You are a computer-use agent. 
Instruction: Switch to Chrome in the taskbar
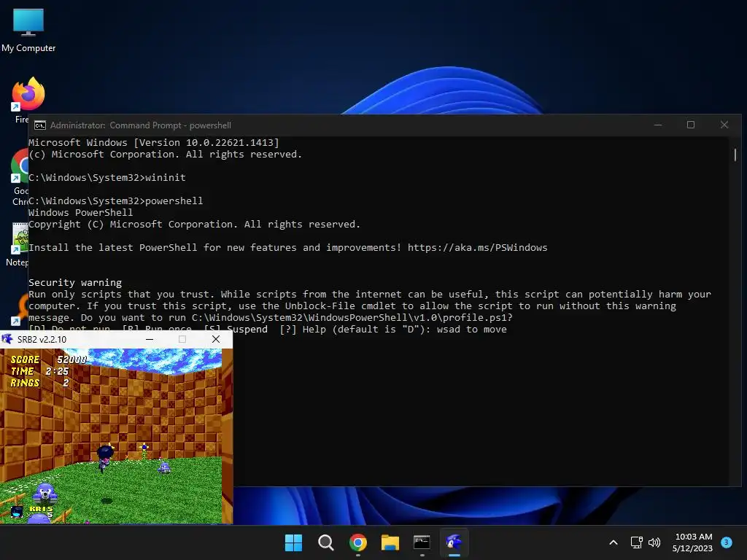tap(357, 542)
